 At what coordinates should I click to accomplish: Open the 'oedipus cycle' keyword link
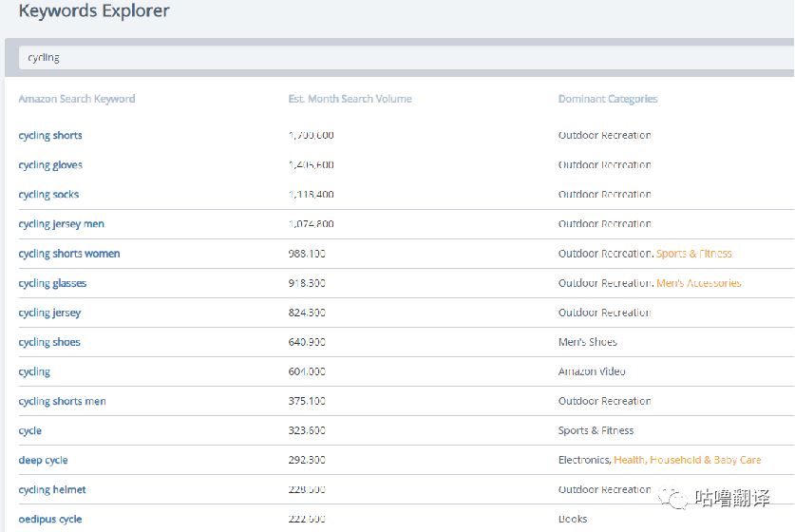pyautogui.click(x=50, y=519)
